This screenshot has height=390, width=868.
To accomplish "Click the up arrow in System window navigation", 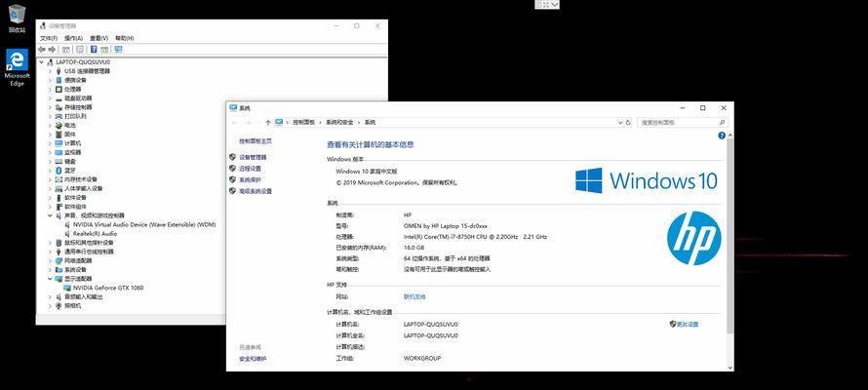I will [268, 122].
